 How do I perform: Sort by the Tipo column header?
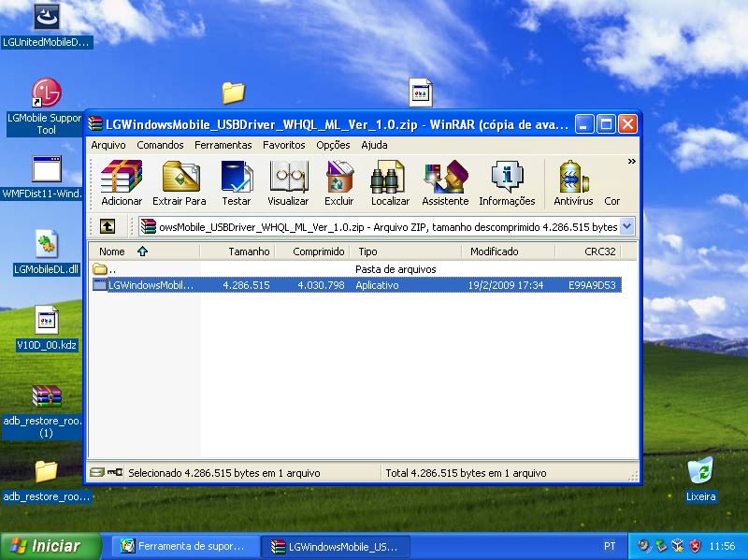click(406, 251)
